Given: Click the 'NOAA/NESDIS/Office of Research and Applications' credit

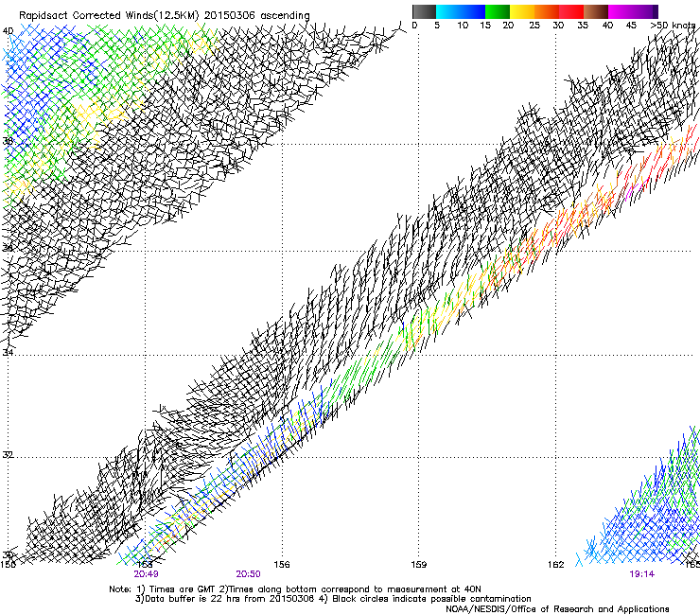Looking at the screenshot, I should (557, 609).
